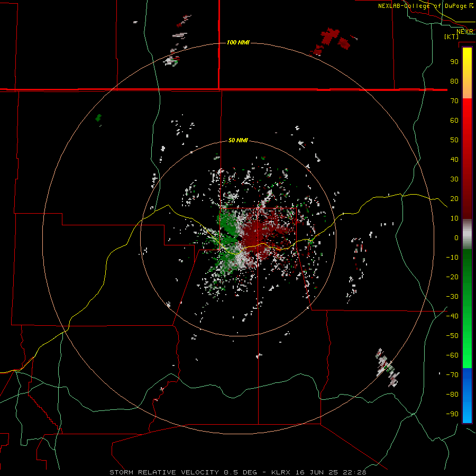Click the -50 value on velocity scale

[452, 336]
